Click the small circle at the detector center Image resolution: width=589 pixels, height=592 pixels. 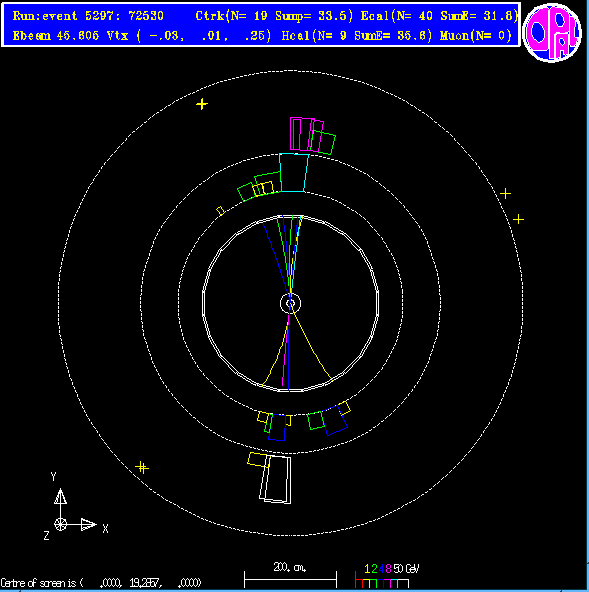pos(290,303)
